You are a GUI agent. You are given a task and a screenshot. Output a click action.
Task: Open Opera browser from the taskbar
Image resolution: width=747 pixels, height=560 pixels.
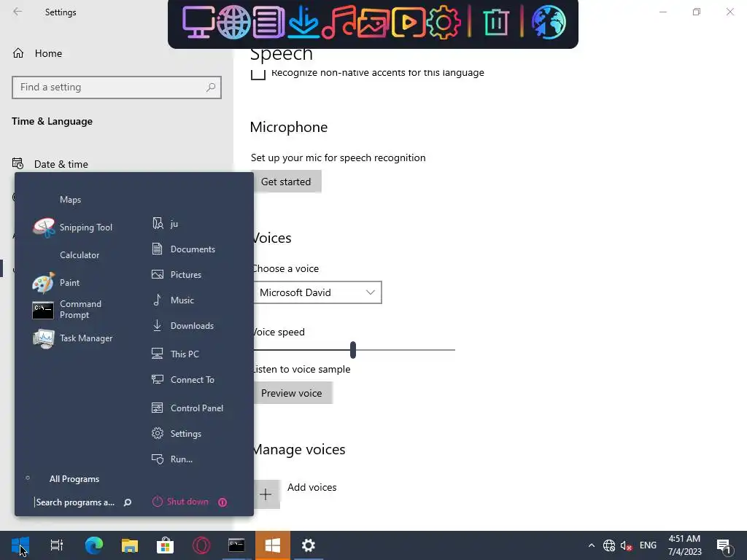(201, 545)
